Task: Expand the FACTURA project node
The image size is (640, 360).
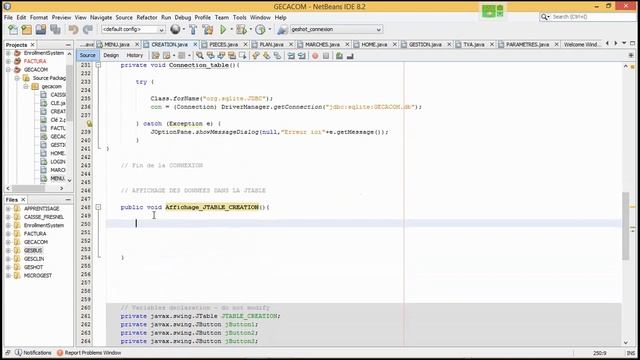Action: tap(8, 61)
